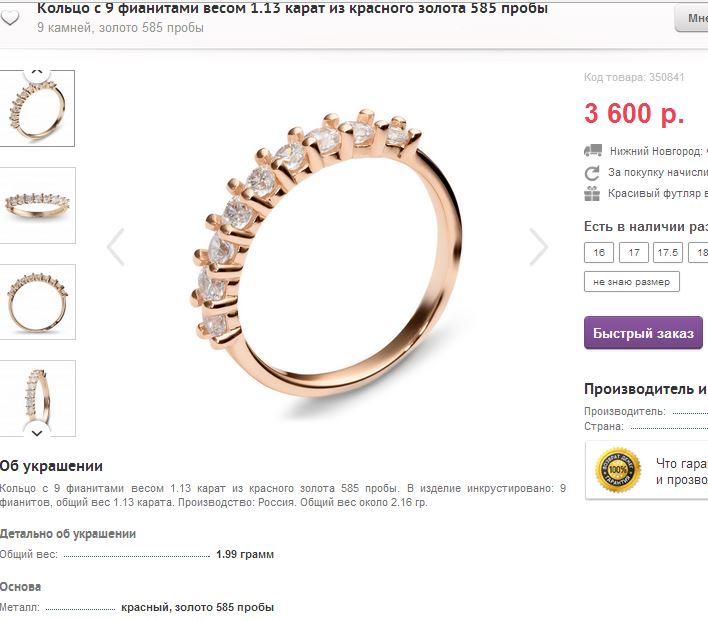Select ring size 17.5
The width and height of the screenshot is (708, 621).
[x=668, y=252]
